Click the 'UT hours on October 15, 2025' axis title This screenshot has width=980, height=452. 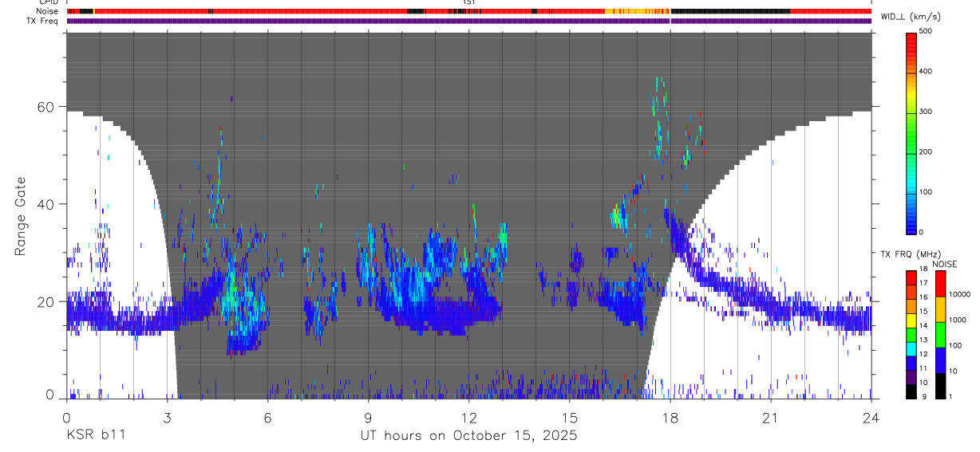point(468,435)
